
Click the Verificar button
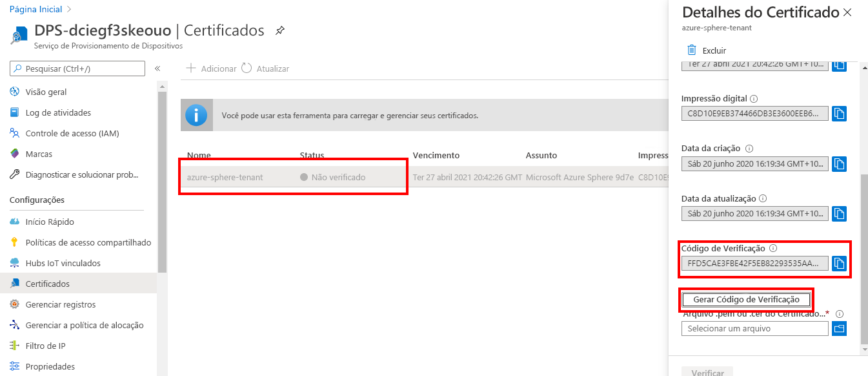pyautogui.click(x=707, y=372)
